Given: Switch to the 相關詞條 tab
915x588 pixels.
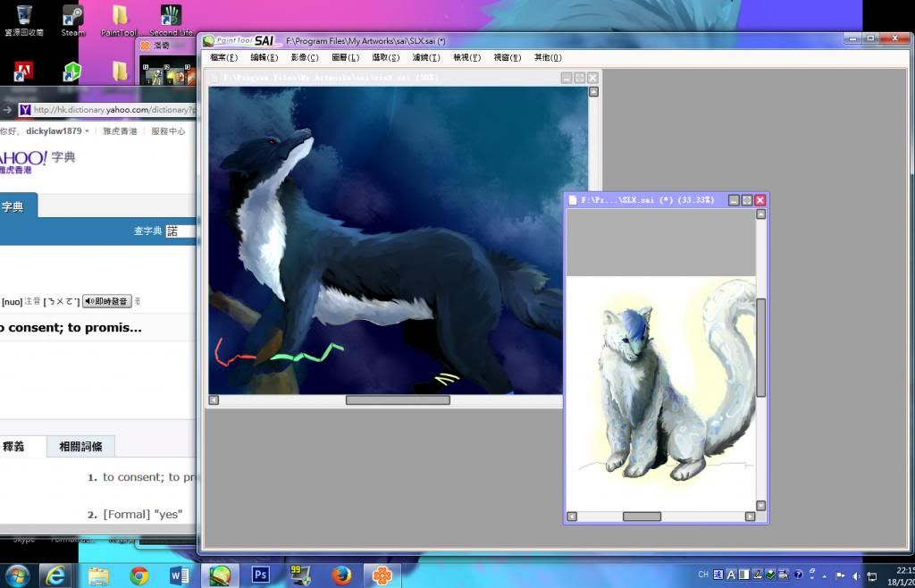Looking at the screenshot, I should 80,447.
